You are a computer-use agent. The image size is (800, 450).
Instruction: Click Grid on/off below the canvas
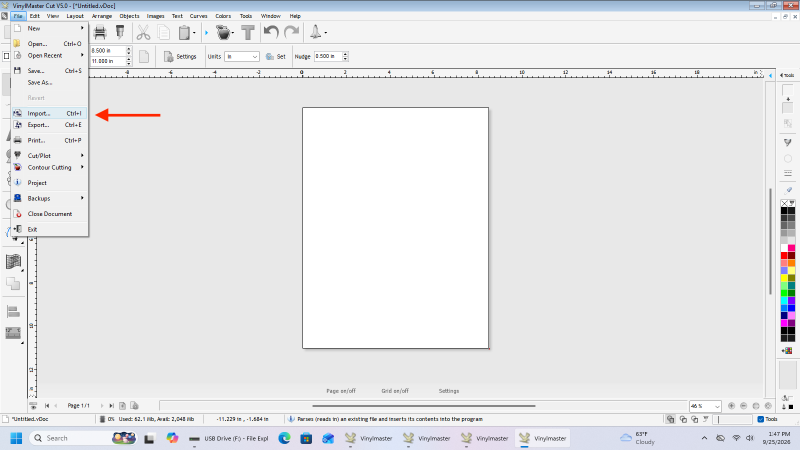click(x=395, y=391)
